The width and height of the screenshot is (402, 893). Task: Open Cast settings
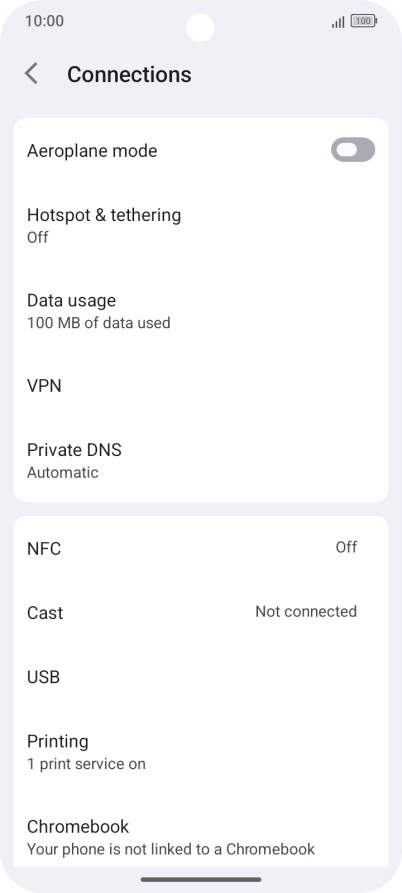point(201,613)
